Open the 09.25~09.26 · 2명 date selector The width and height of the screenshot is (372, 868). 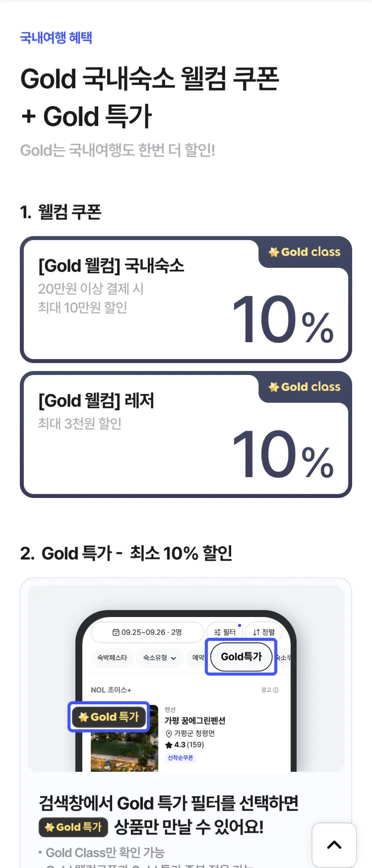click(x=147, y=632)
